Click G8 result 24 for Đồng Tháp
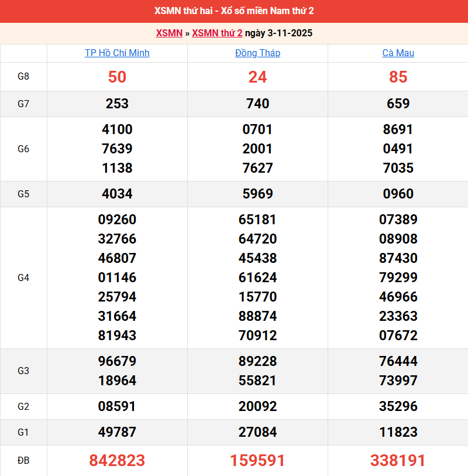 (x=257, y=77)
